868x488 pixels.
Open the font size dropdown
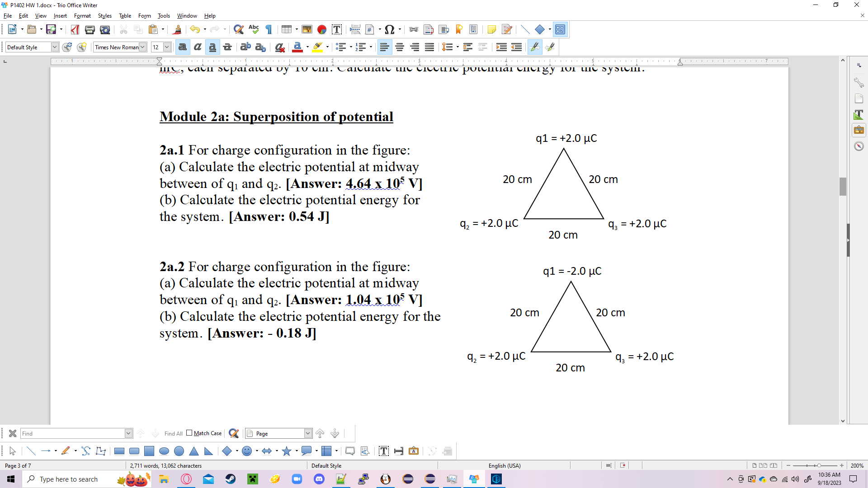(x=167, y=47)
